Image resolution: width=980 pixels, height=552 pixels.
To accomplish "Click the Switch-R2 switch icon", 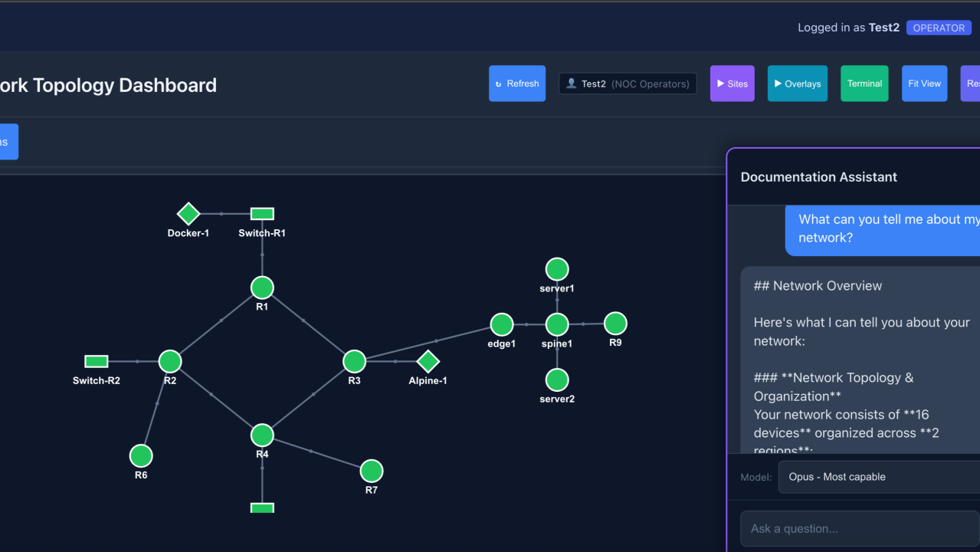I will [96, 361].
